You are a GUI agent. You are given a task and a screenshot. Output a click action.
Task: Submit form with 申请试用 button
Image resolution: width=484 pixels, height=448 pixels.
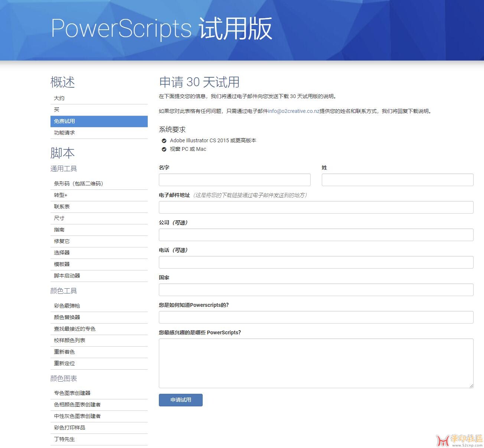tap(181, 400)
